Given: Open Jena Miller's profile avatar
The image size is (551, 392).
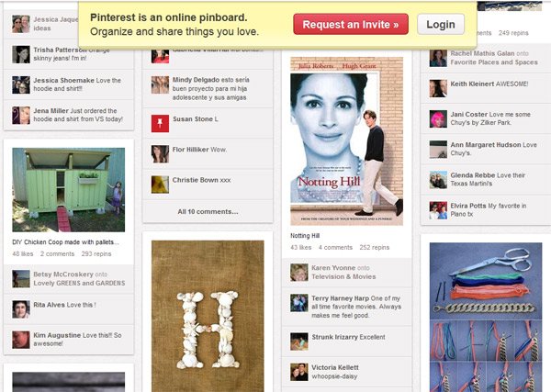Looking at the screenshot, I should [x=21, y=115].
